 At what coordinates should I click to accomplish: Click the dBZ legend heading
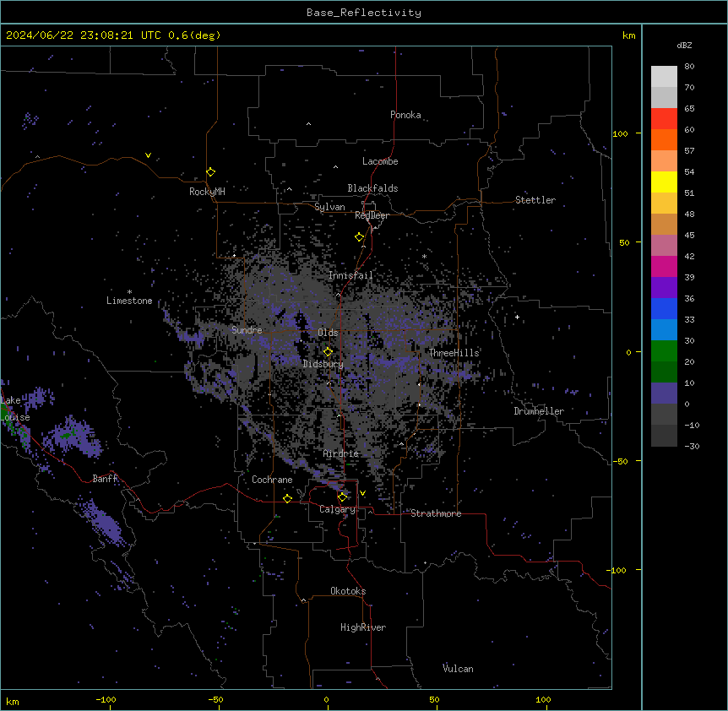684,46
